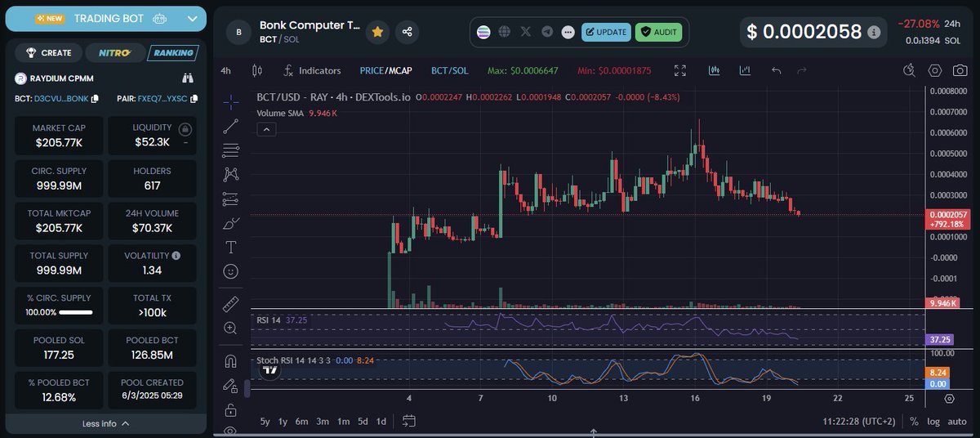Show volatility info tooltip icon
The width and height of the screenshot is (980, 438).
pos(176,256)
